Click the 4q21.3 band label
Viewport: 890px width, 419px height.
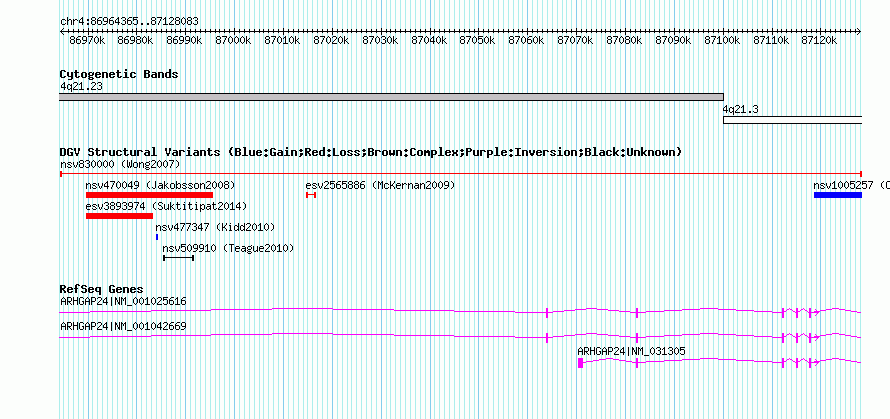coord(740,109)
